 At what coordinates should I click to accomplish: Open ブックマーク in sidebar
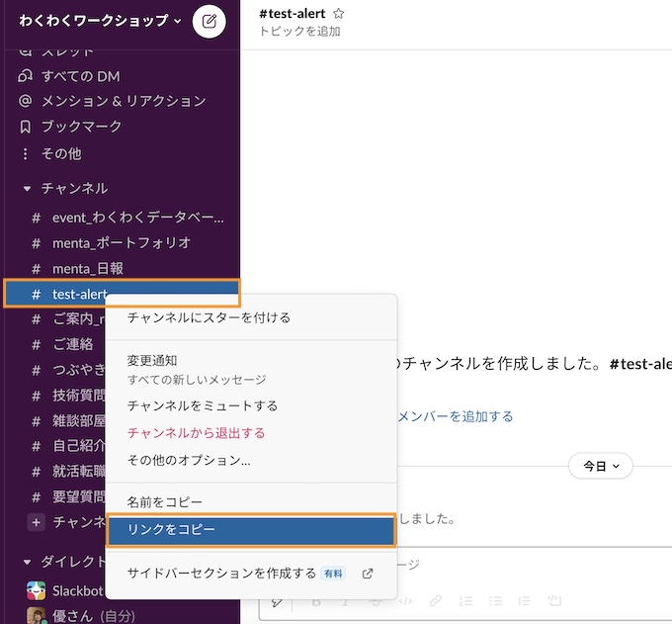[x=81, y=127]
